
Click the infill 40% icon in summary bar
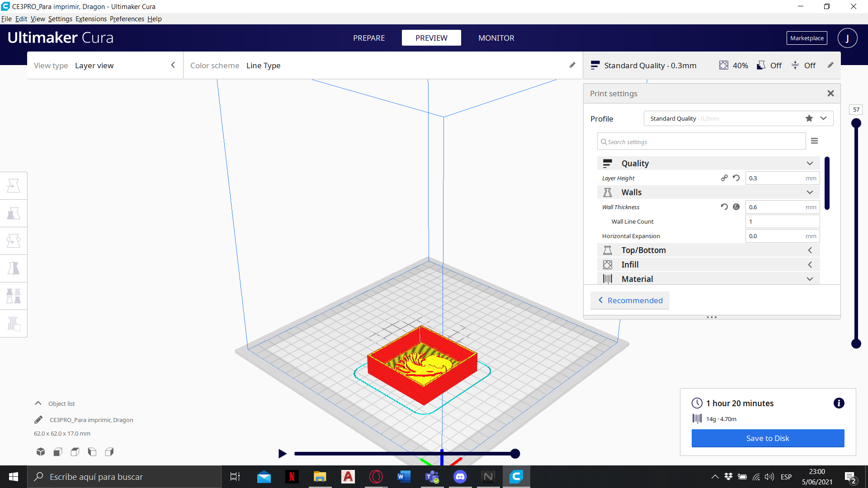[724, 65]
